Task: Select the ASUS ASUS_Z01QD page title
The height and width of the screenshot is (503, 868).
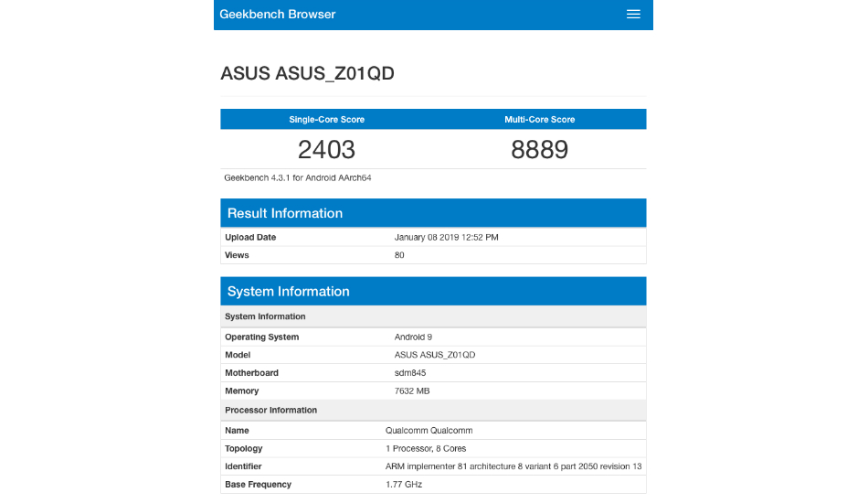Action: click(x=307, y=73)
